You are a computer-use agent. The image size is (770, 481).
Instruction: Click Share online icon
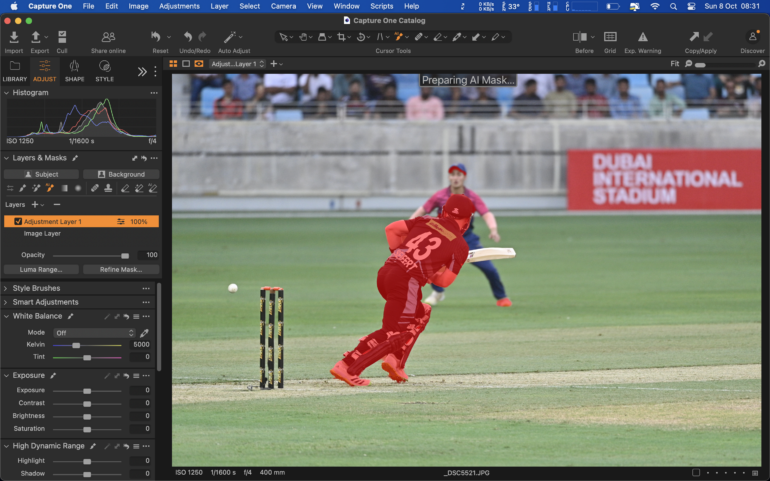click(x=108, y=37)
